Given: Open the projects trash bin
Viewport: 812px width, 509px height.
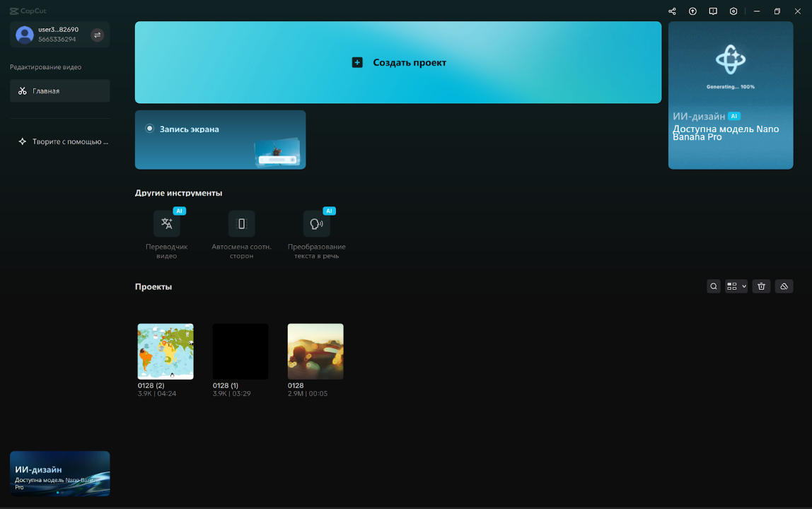Looking at the screenshot, I should (x=761, y=286).
